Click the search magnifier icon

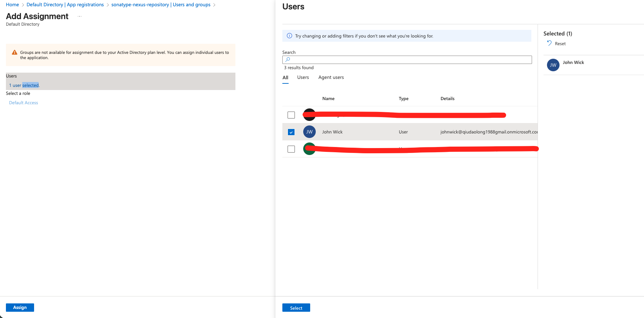tap(287, 59)
